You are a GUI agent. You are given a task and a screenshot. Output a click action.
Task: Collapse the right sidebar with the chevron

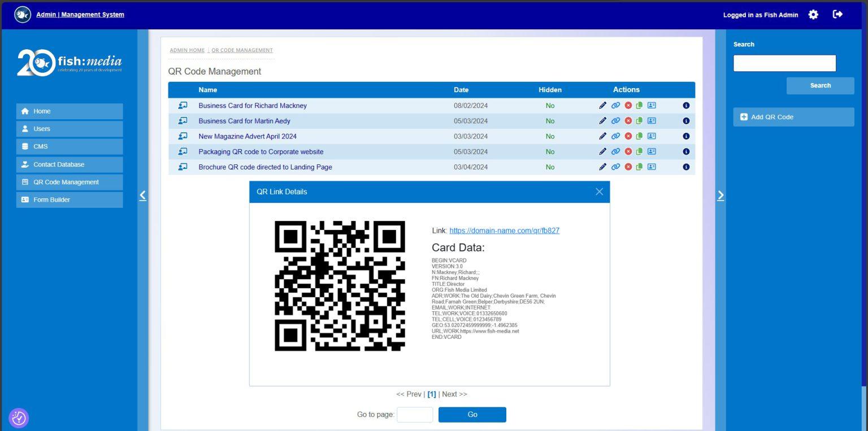(721, 195)
